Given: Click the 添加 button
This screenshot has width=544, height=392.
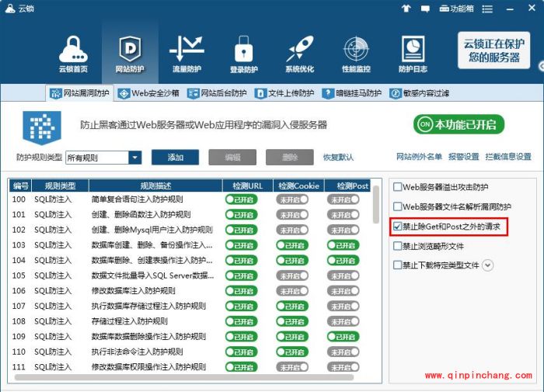Looking at the screenshot, I should pyautogui.click(x=175, y=158).
